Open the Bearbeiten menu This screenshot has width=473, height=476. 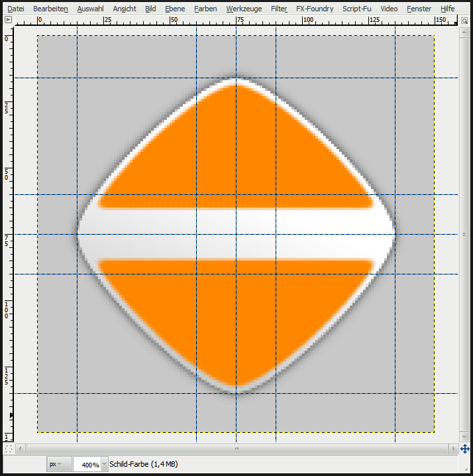coord(50,9)
